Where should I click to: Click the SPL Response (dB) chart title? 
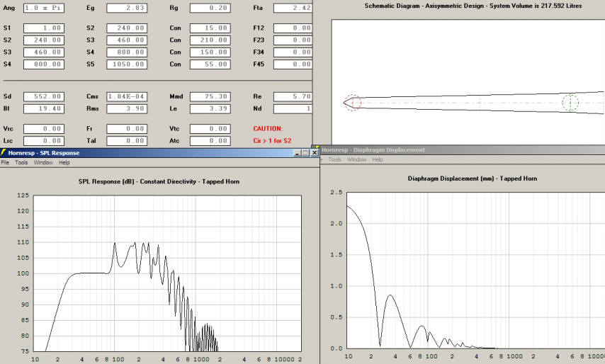point(159,181)
